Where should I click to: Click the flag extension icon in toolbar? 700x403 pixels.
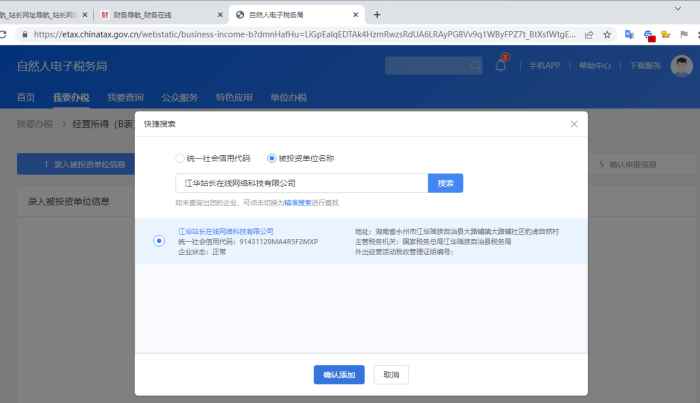click(683, 34)
